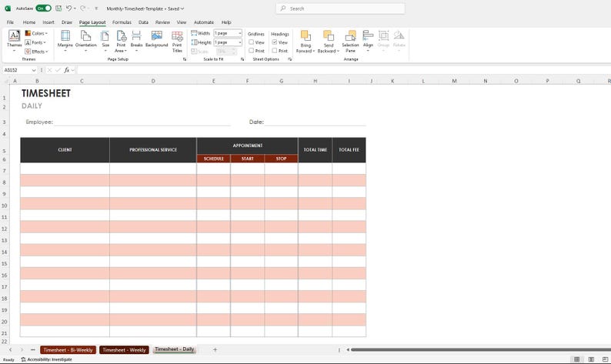Viewport: 611px width, 364px height.
Task: Click the Select All corner triangle
Action: (x=6, y=81)
